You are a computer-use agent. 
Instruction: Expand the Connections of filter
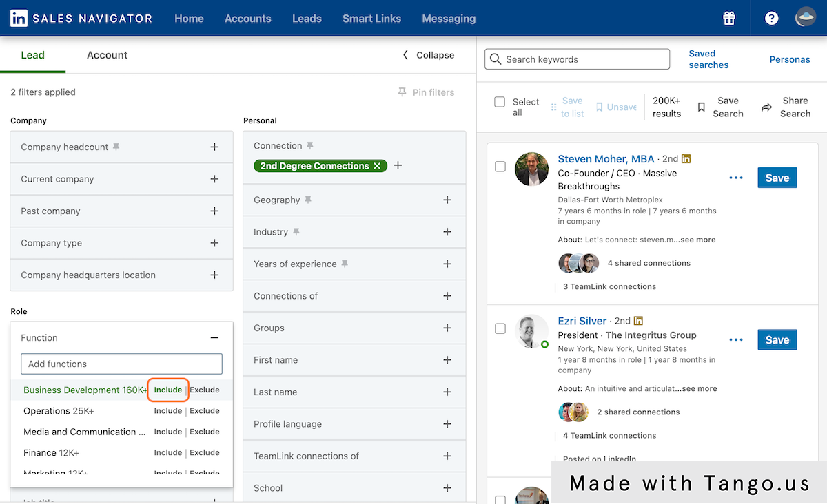(447, 296)
